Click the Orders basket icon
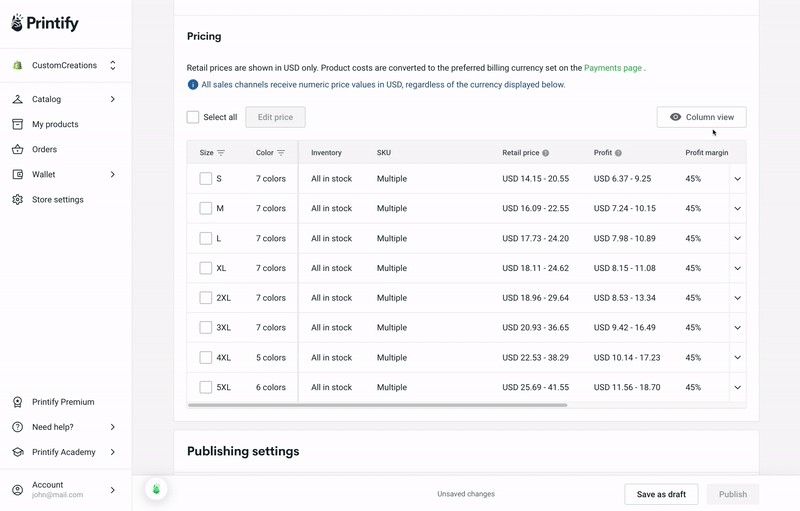The image size is (800, 511). tap(17, 149)
